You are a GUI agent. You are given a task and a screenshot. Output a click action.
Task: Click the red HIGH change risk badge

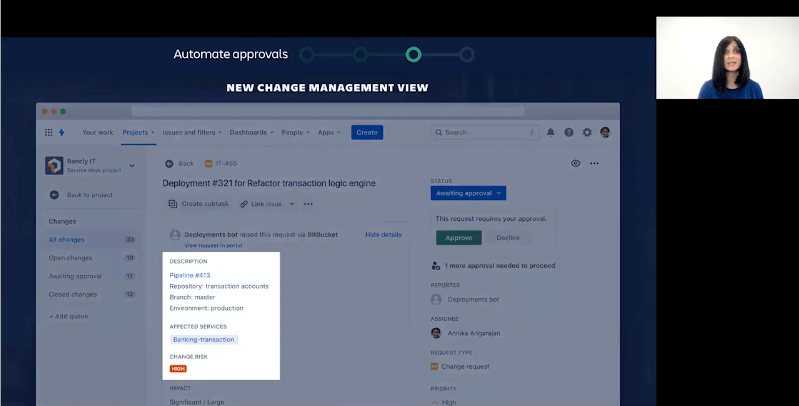click(x=178, y=368)
